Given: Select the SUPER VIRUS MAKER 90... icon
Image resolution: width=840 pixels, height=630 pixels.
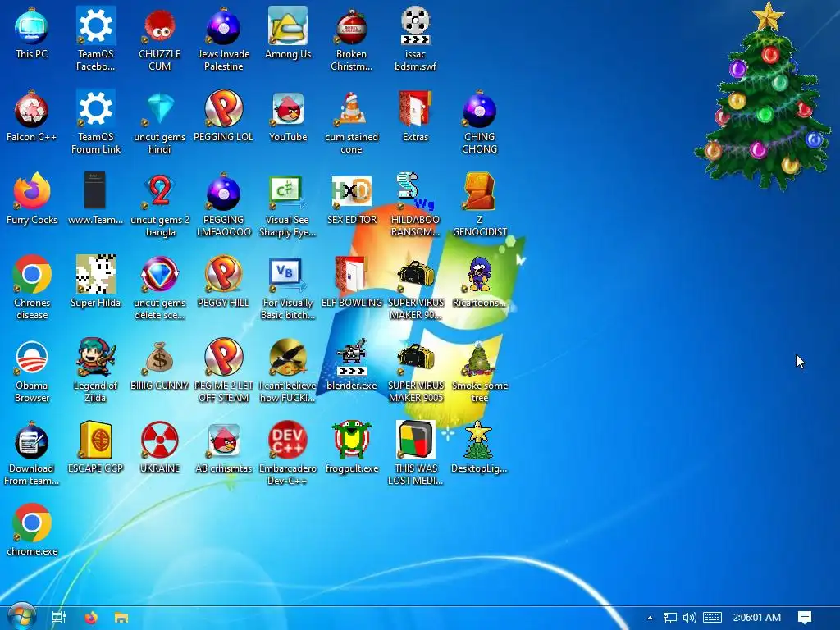Looking at the screenshot, I should pos(415,288).
